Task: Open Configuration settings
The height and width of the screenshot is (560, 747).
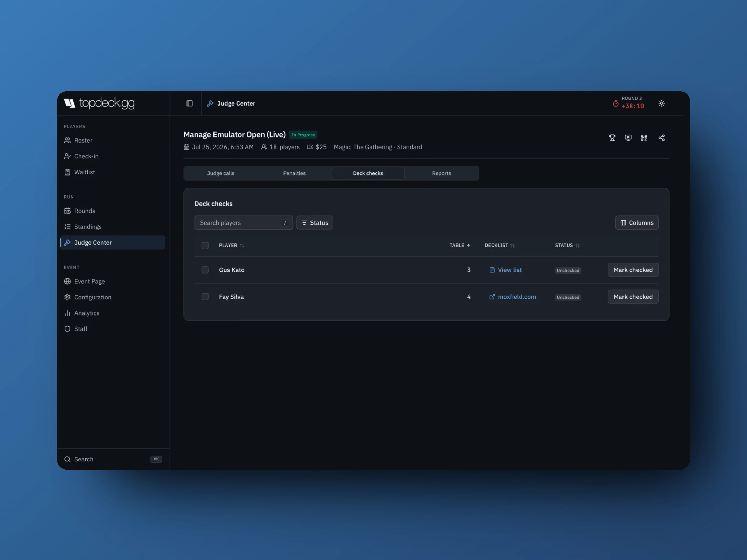Action: point(113,297)
